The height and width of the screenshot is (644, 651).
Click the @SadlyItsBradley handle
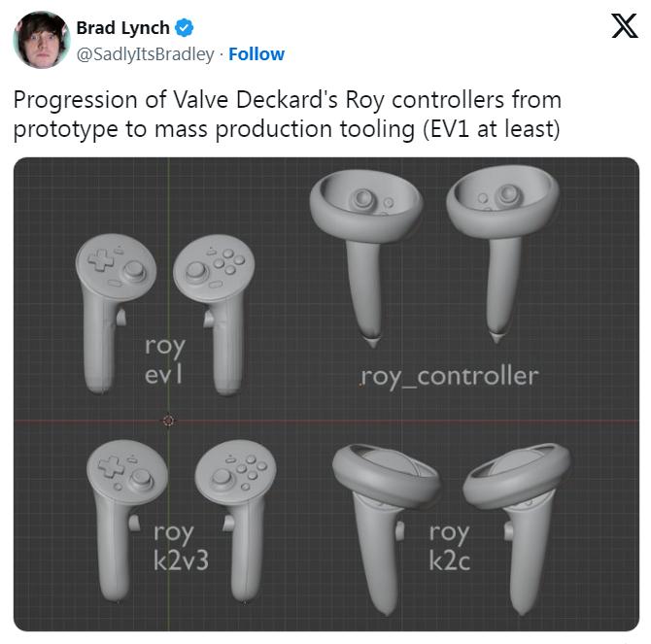tap(146, 54)
